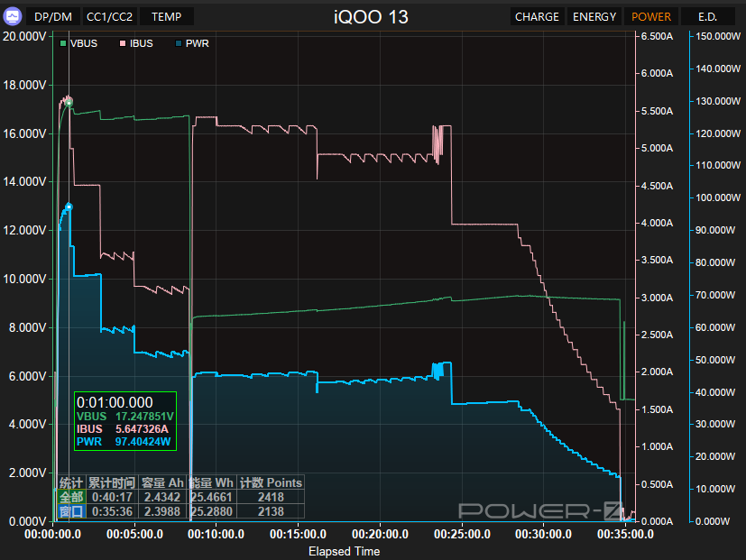Select the CHARGE tab
746x560 pixels.
click(x=537, y=16)
